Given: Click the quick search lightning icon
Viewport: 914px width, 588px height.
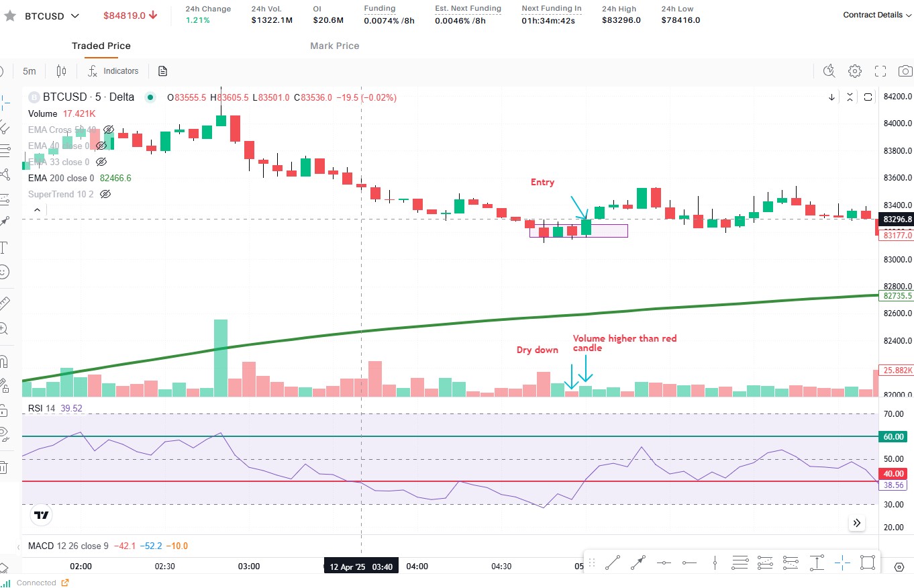Looking at the screenshot, I should [x=829, y=71].
